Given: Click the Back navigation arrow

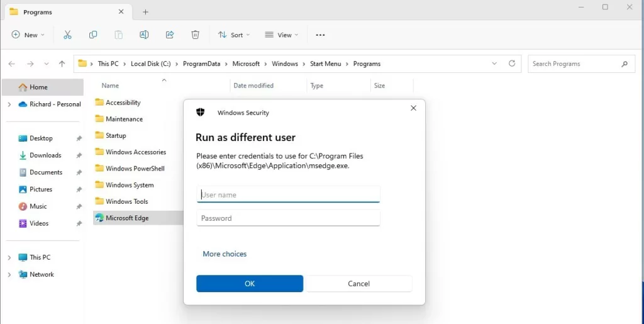Looking at the screenshot, I should pyautogui.click(x=12, y=64).
